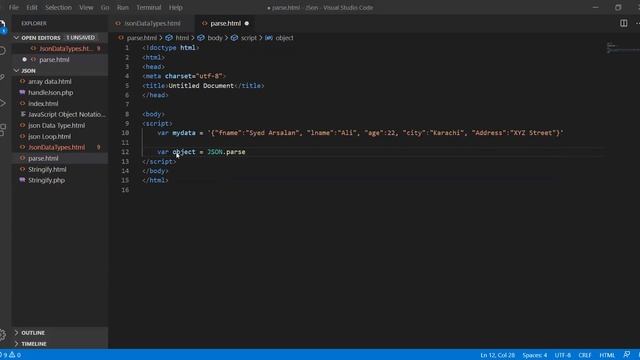This screenshot has height=360, width=640.
Task: Open Stringify.php file
Action: [46, 180]
